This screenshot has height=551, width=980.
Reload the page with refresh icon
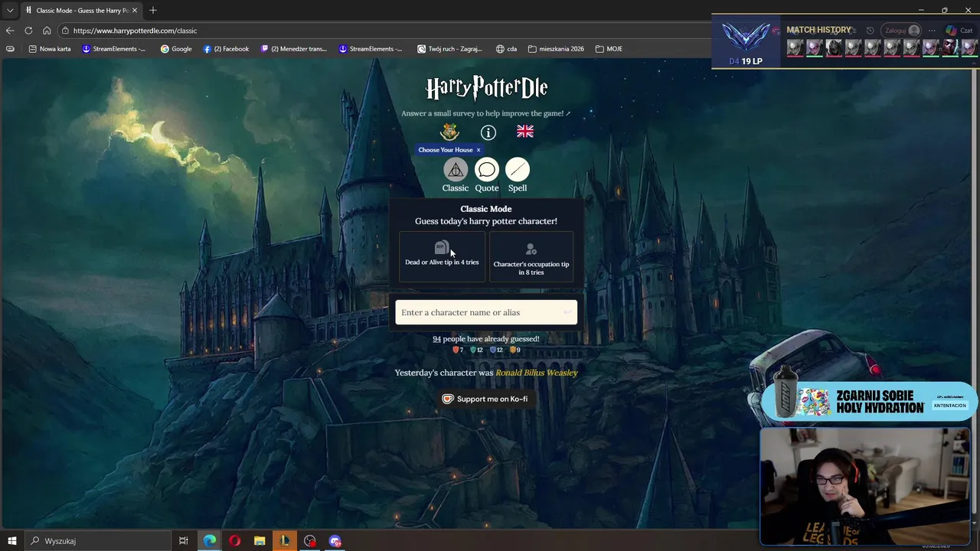click(x=28, y=31)
